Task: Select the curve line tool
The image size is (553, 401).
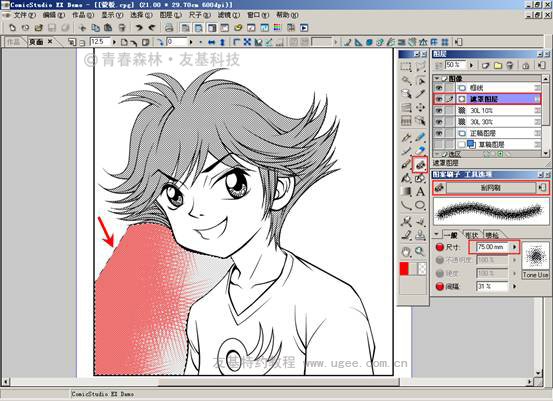Action: click(x=406, y=205)
